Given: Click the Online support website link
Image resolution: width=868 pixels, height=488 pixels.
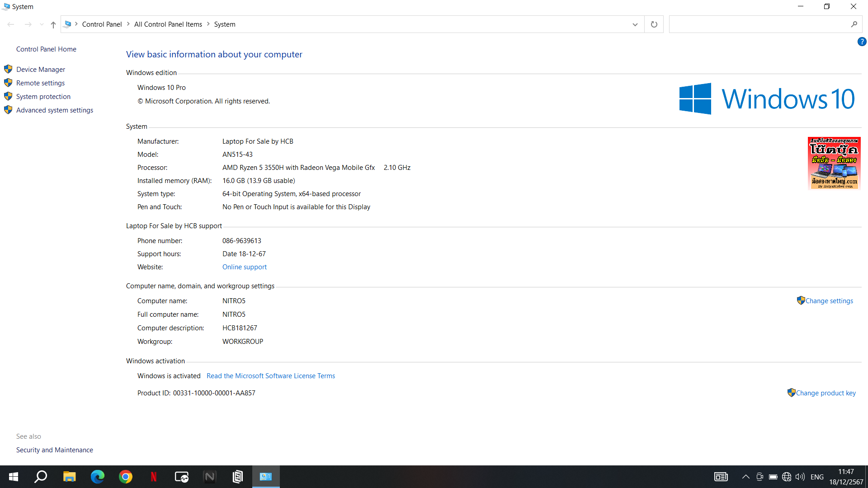Looking at the screenshot, I should pos(245,267).
